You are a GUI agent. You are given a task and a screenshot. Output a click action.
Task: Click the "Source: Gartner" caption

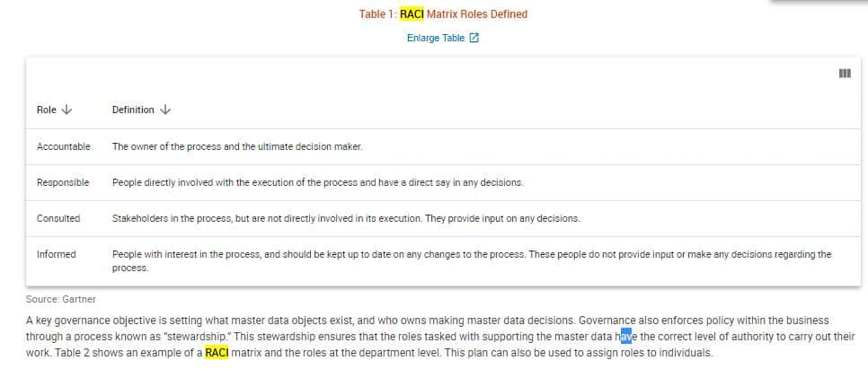[61, 299]
